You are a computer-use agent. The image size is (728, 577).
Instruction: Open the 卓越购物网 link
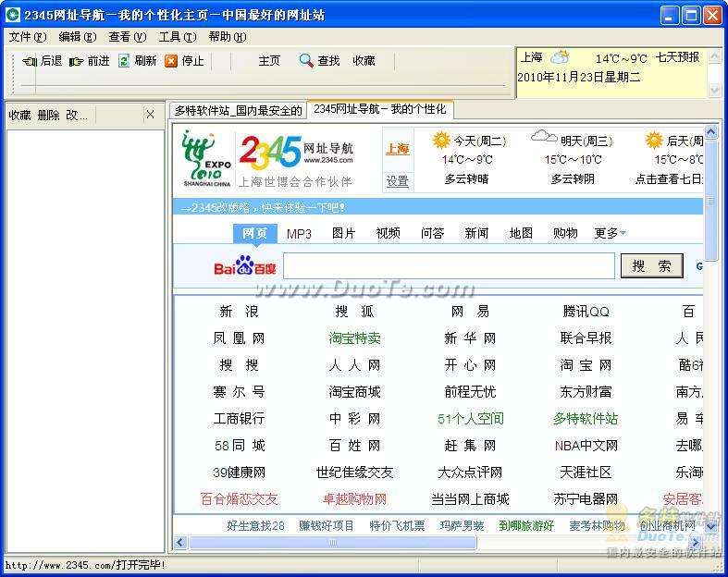coord(354,499)
